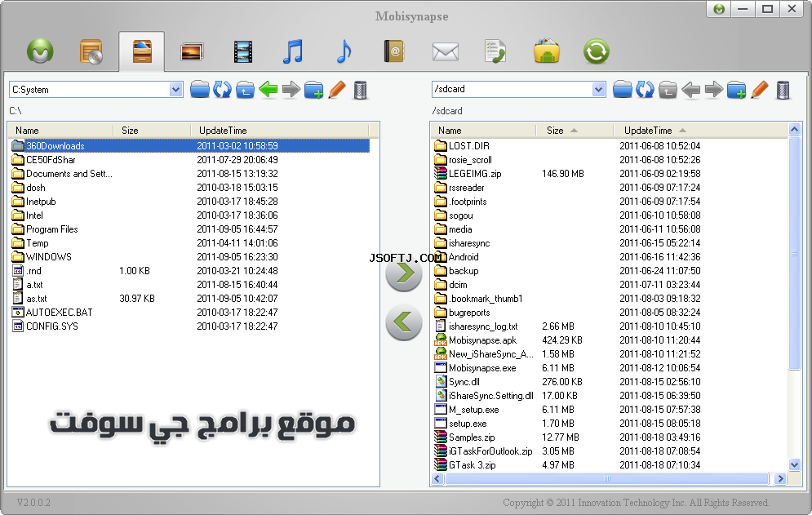Sort right pane by Name column

click(x=484, y=131)
